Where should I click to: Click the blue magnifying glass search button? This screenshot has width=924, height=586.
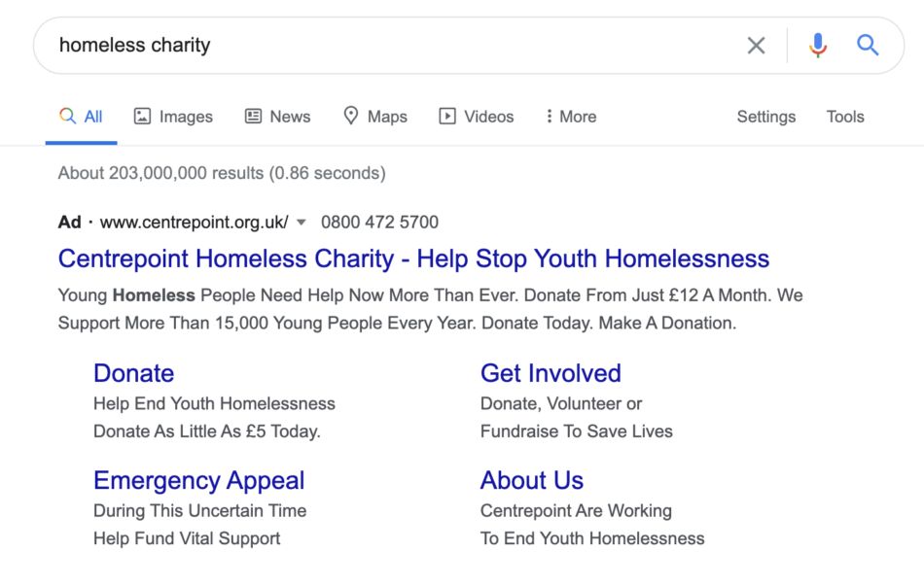point(868,45)
